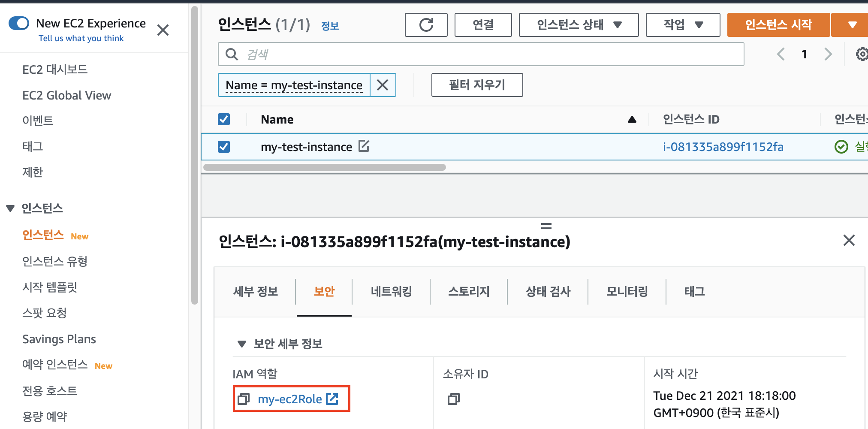This screenshot has height=429, width=868.
Task: Click the 연결 connect button
Action: (x=483, y=25)
